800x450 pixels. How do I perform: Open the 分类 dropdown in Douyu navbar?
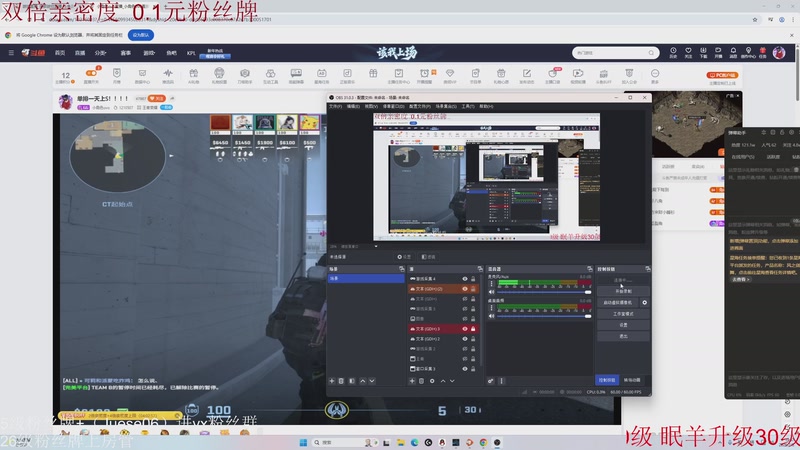101,53
